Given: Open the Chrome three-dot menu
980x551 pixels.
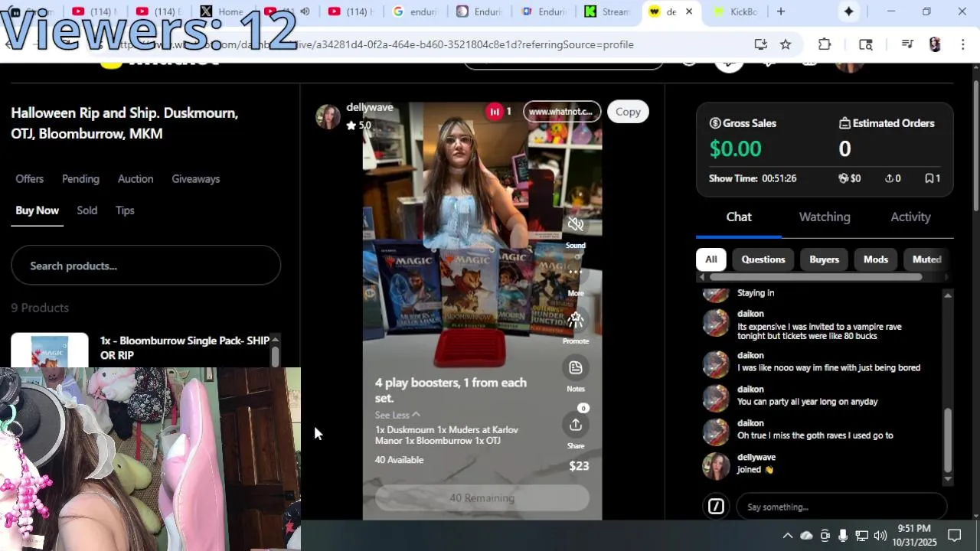Looking at the screenshot, I should click(962, 44).
